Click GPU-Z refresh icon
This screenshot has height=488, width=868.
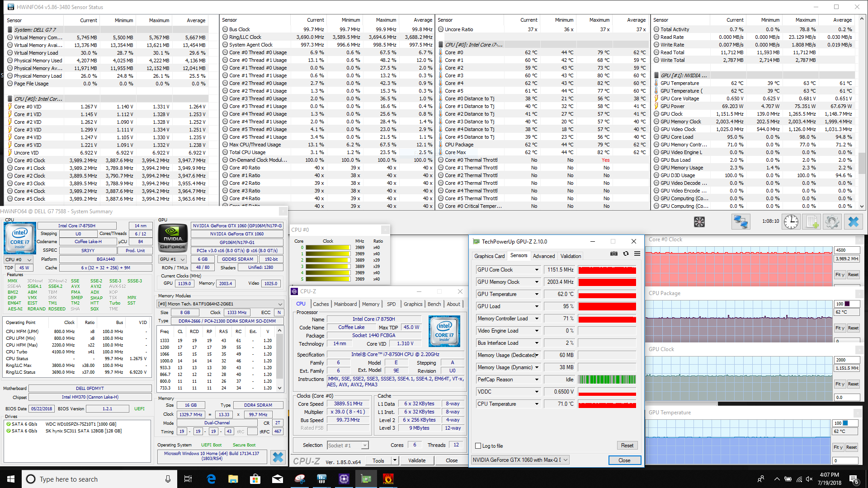[x=626, y=254]
